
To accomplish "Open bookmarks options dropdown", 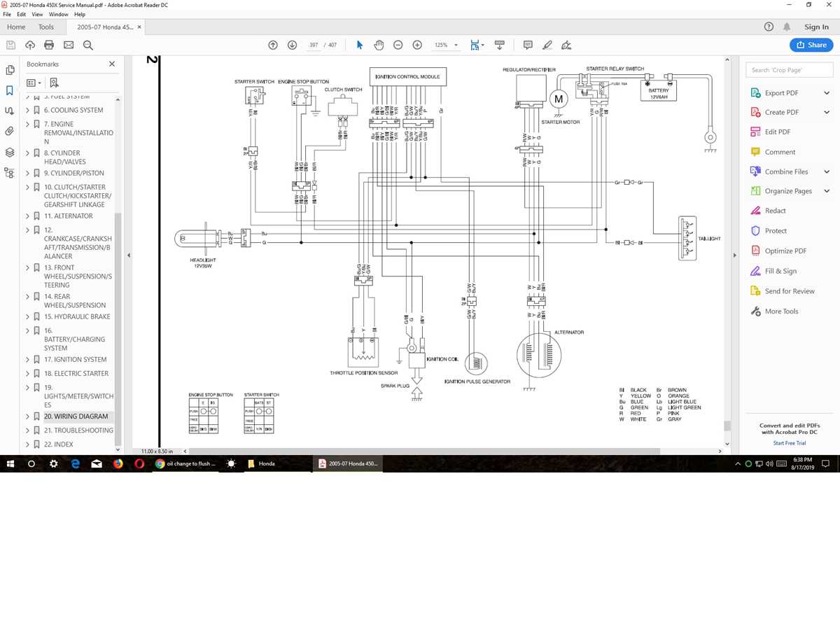I will 33,83.
